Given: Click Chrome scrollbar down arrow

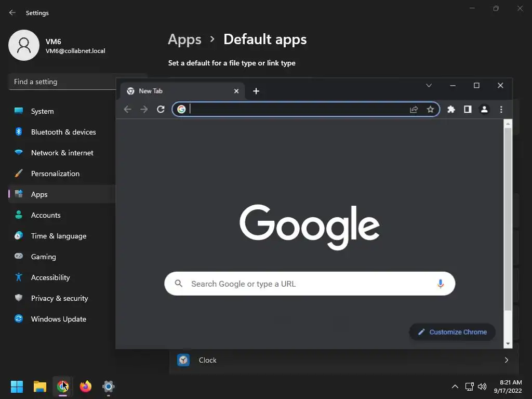Looking at the screenshot, I should click(x=508, y=344).
